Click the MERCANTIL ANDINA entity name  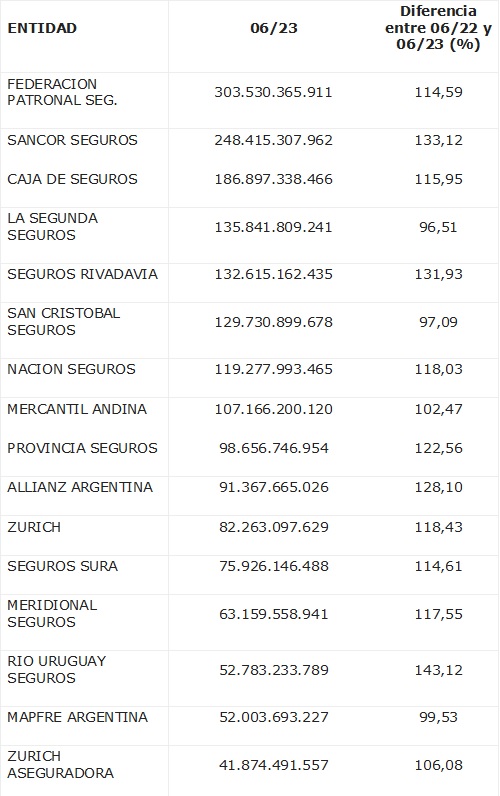click(77, 409)
